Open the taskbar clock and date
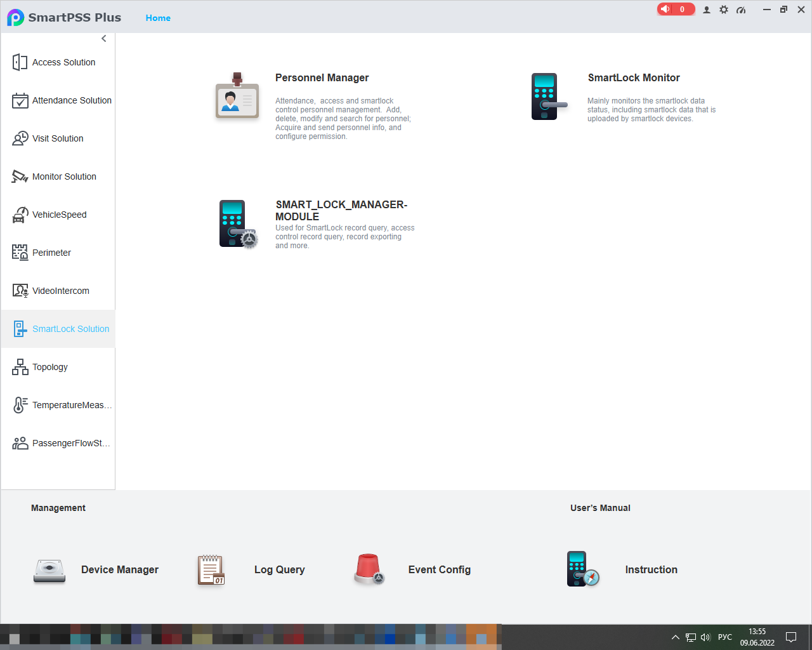This screenshot has width=812, height=650. [x=757, y=637]
